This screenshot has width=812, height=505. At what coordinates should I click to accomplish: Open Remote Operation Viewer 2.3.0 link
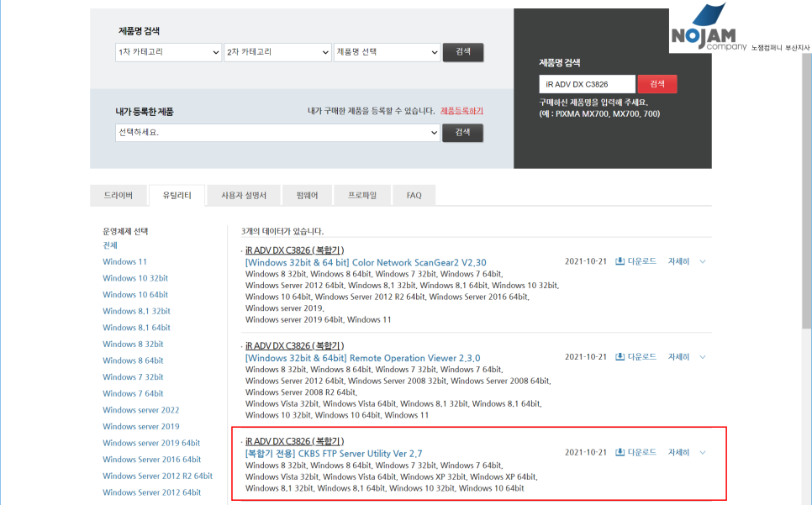click(x=362, y=358)
